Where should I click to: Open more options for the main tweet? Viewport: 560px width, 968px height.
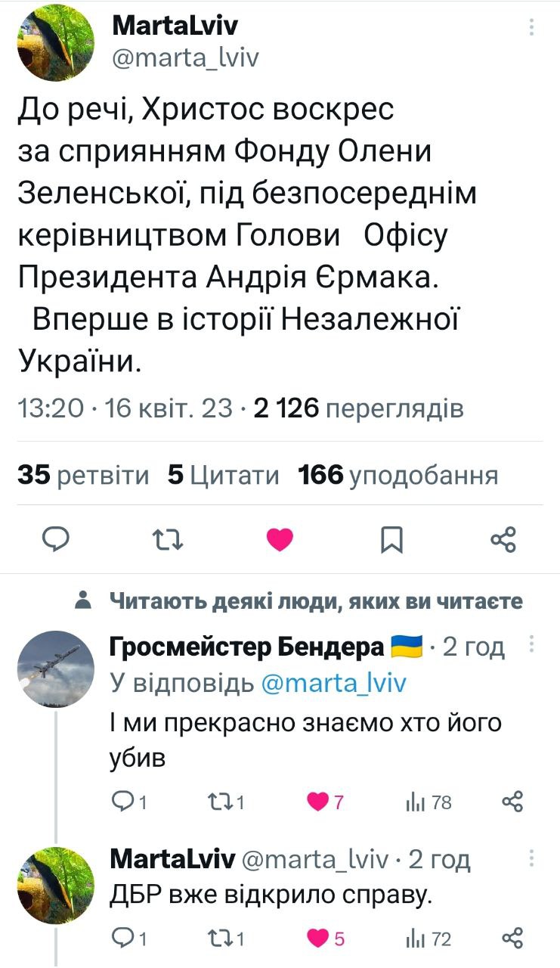click(532, 28)
